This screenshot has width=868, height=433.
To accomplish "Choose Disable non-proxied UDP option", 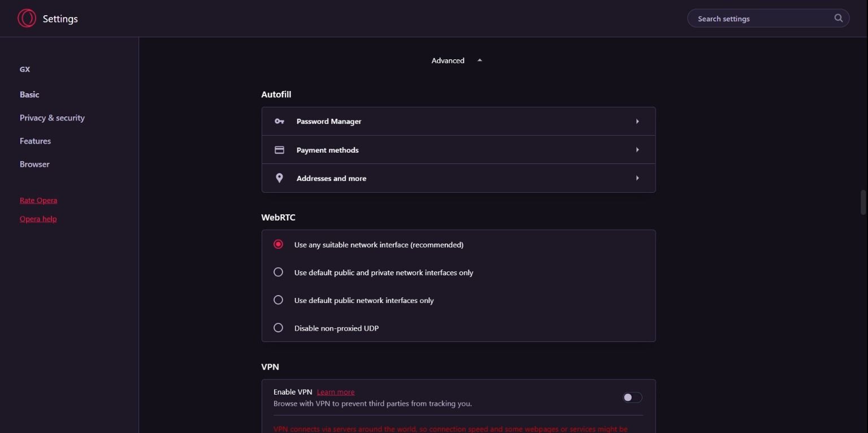I will [278, 328].
